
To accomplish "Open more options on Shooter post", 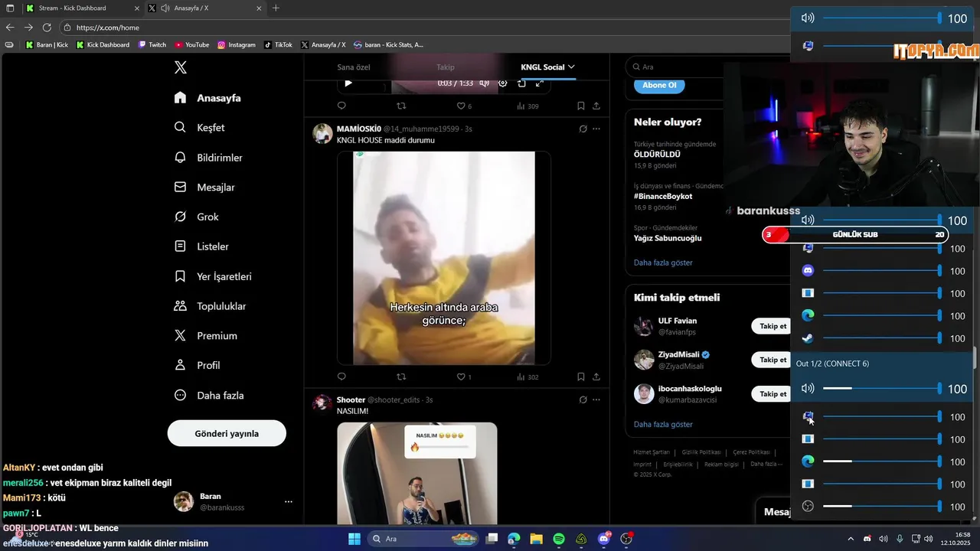I will coord(596,399).
